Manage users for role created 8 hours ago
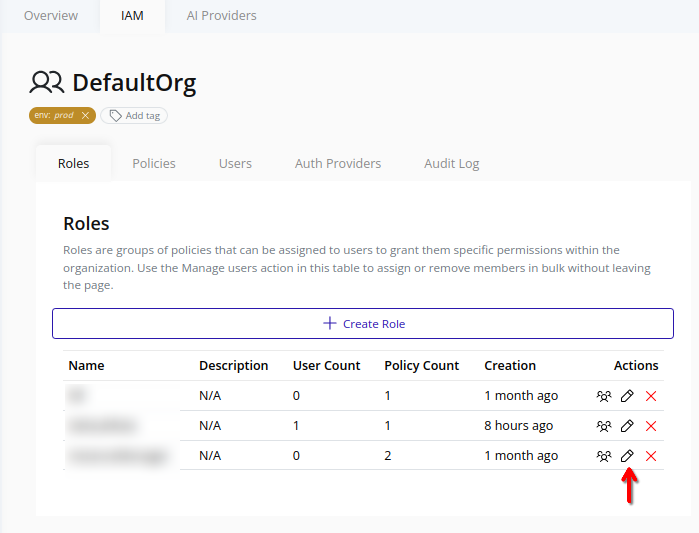 (x=604, y=426)
